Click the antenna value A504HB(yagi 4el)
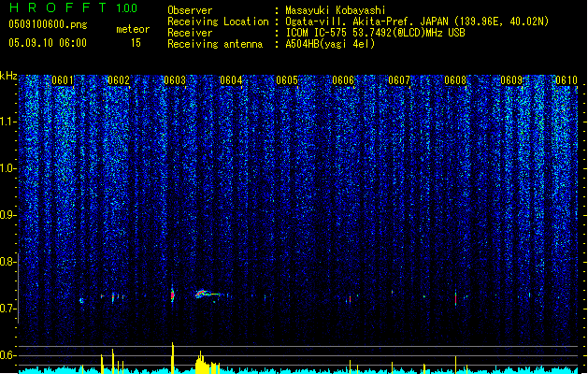This screenshot has height=374, width=588. [x=330, y=44]
